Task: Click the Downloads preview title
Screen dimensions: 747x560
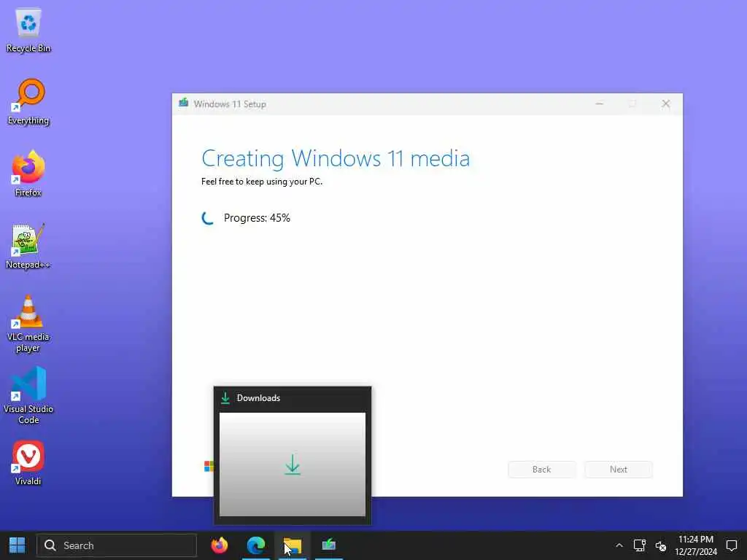Action: 258,398
